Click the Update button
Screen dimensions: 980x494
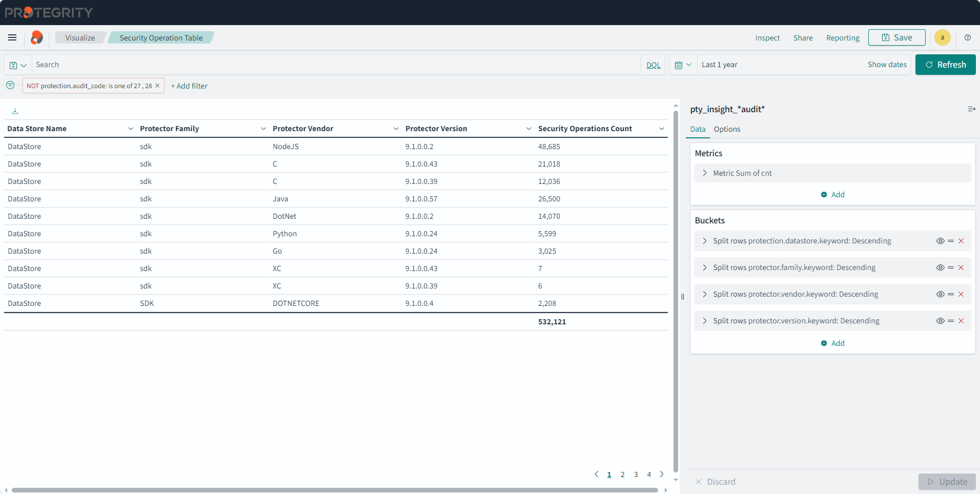click(x=947, y=482)
